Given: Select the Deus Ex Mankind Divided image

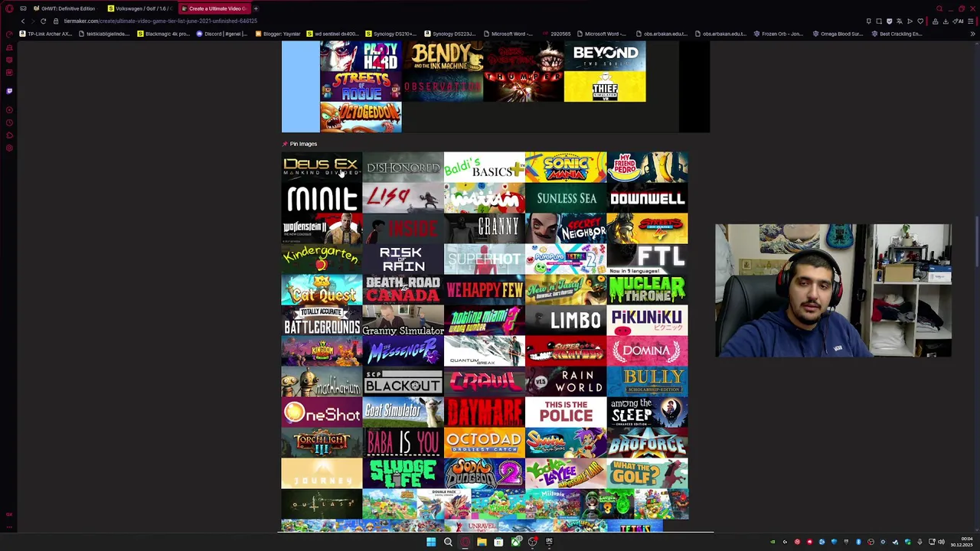Looking at the screenshot, I should coord(322,167).
